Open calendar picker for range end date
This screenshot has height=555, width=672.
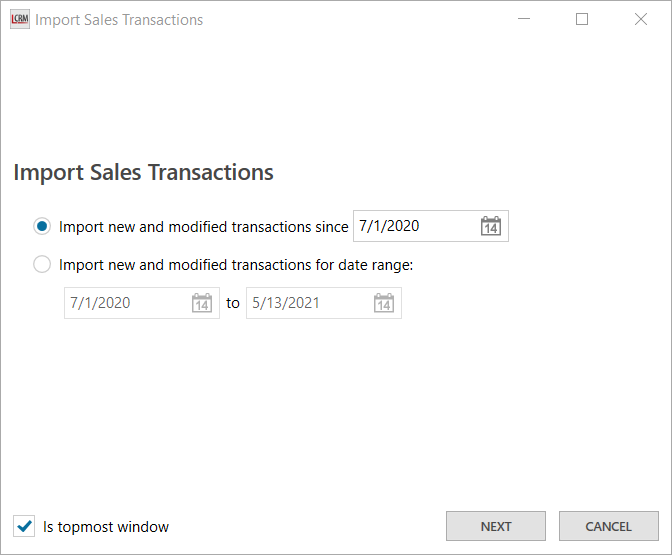(x=383, y=303)
